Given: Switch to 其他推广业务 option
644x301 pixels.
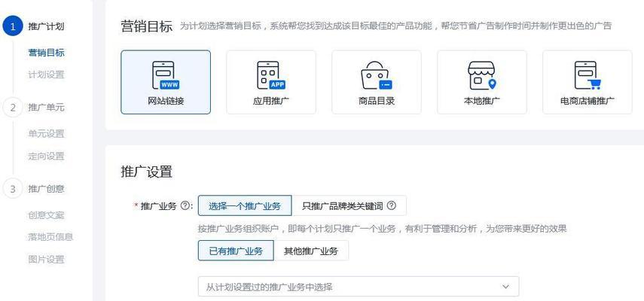Looking at the screenshot, I should point(311,251).
